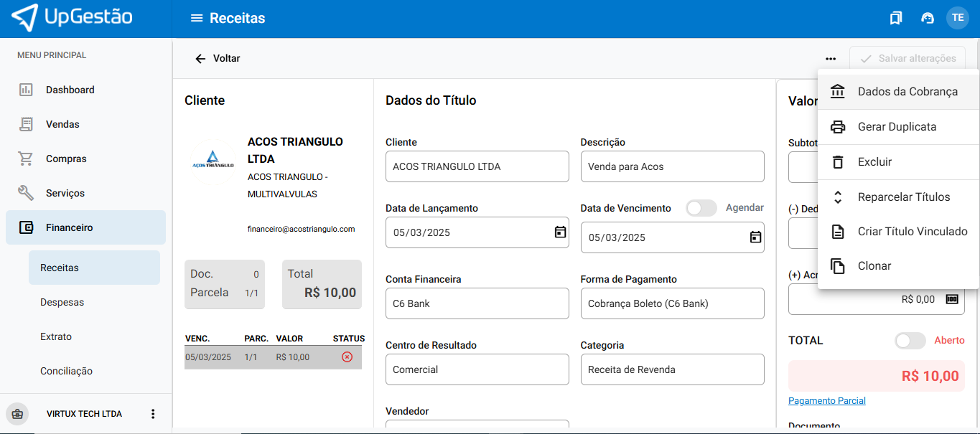
Task: Toggle the Aberto payment status switch
Action: [x=910, y=341]
